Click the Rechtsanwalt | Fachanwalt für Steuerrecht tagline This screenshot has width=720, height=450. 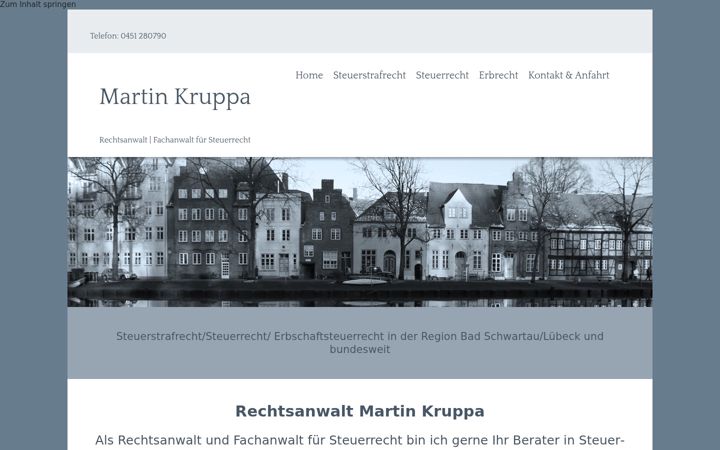(x=175, y=140)
